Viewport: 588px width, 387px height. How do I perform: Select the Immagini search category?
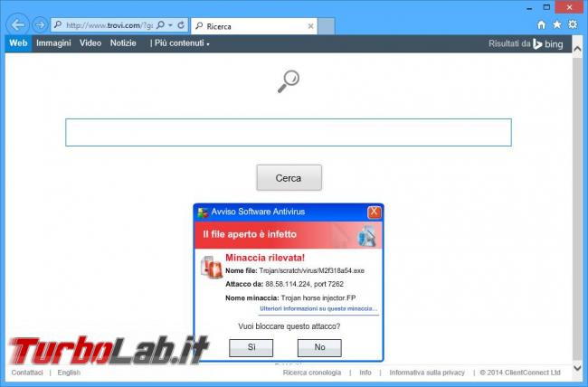(53, 43)
